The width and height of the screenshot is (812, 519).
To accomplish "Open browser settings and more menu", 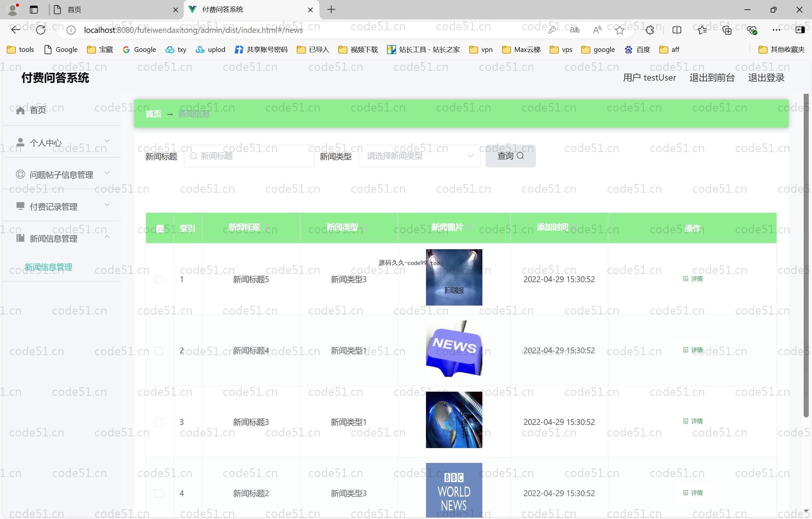I will [x=776, y=30].
